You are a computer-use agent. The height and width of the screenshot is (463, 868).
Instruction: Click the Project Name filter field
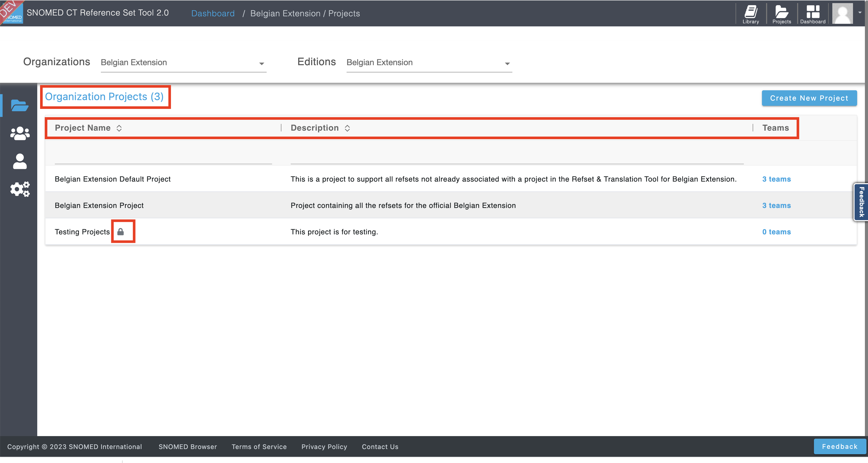pos(163,156)
